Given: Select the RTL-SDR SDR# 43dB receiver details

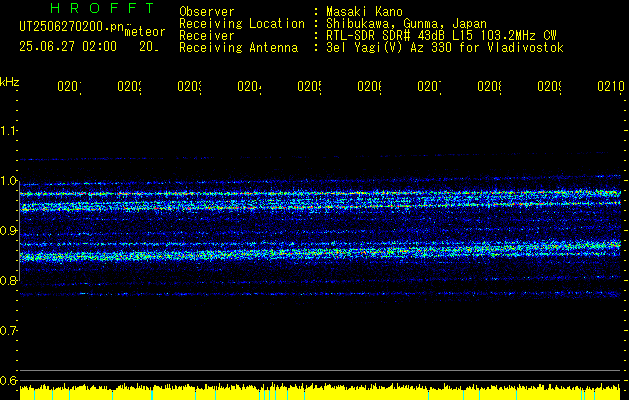Looking at the screenshot, I should [x=441, y=36].
